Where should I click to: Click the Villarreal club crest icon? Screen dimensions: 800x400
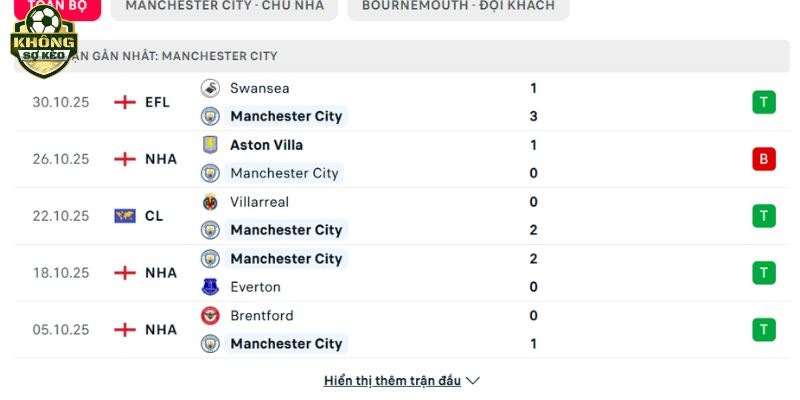(x=210, y=202)
